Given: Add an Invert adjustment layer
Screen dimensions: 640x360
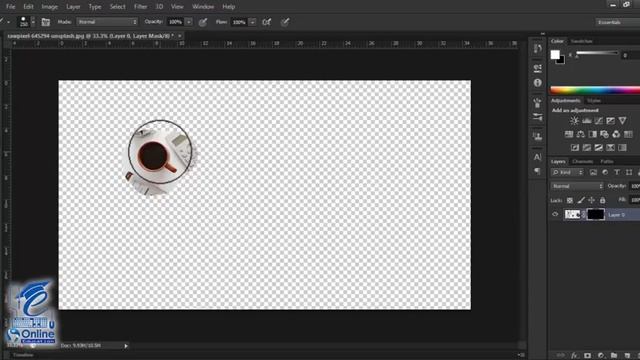Looking at the screenshot, I should (575, 147).
